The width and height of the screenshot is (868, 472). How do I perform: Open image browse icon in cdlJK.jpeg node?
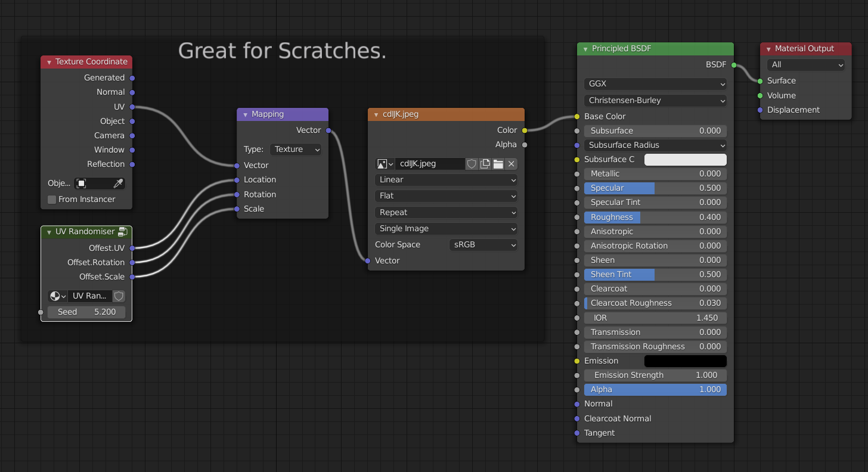pos(385,164)
